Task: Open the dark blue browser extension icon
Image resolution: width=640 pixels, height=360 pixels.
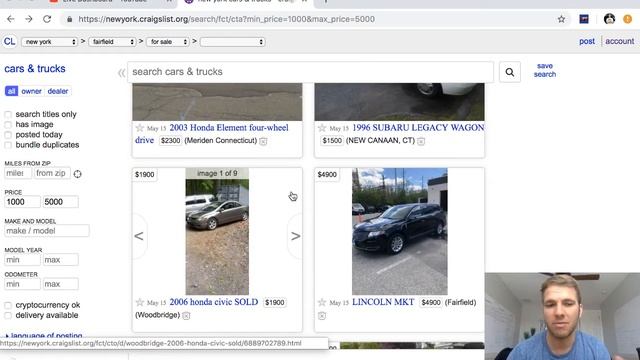Action: point(584,19)
